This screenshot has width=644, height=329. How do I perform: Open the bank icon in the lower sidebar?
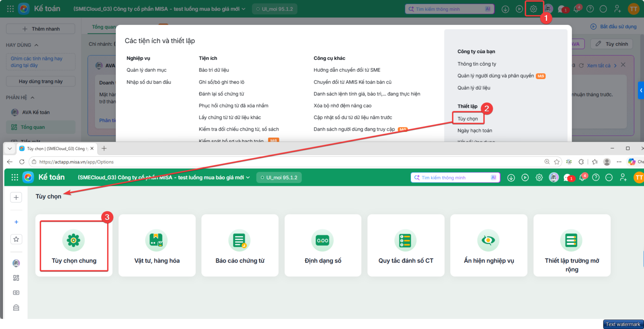tap(16, 308)
